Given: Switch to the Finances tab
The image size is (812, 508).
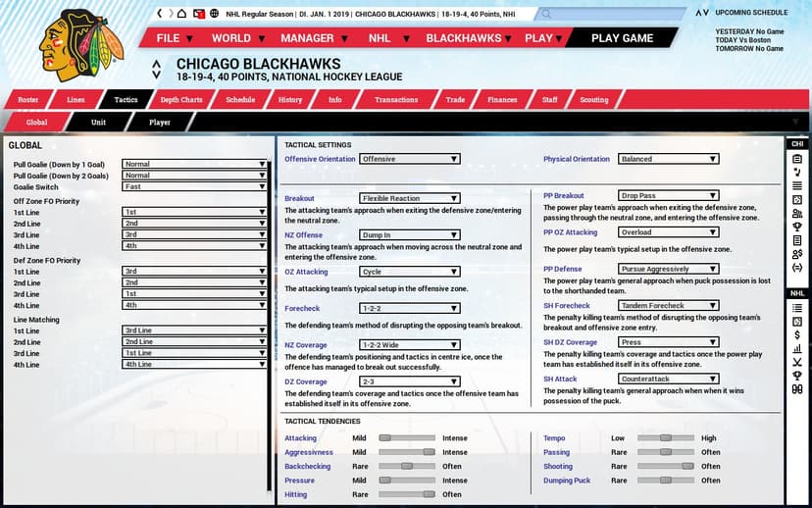Looking at the screenshot, I should 502,99.
